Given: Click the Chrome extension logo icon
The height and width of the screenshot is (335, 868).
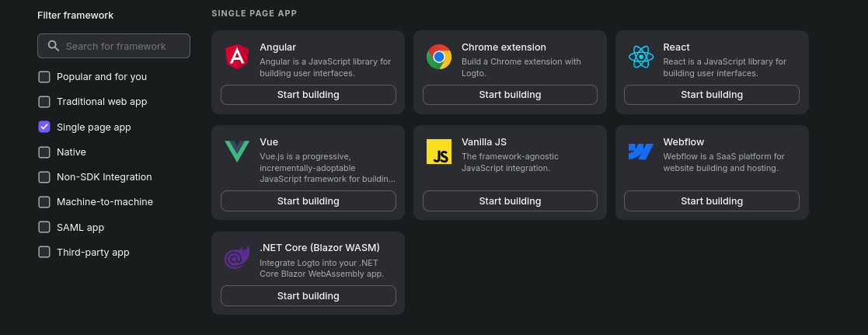Looking at the screenshot, I should (x=438, y=57).
